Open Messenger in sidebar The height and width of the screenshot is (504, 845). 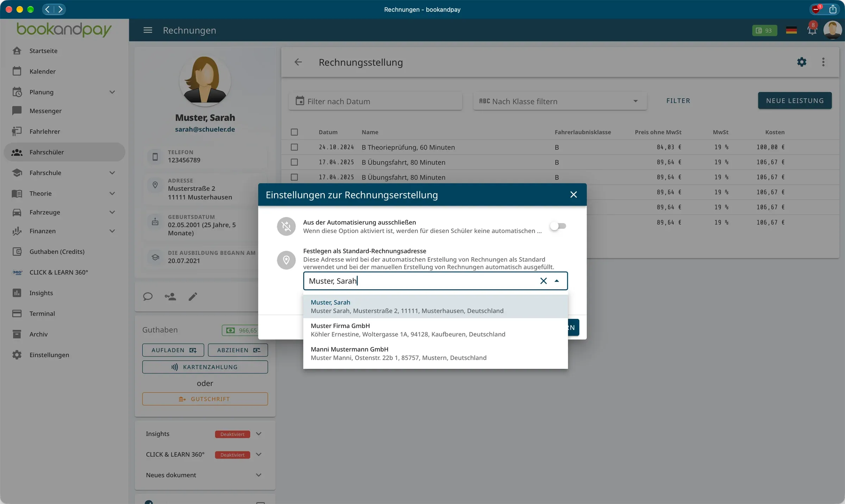click(x=64, y=111)
